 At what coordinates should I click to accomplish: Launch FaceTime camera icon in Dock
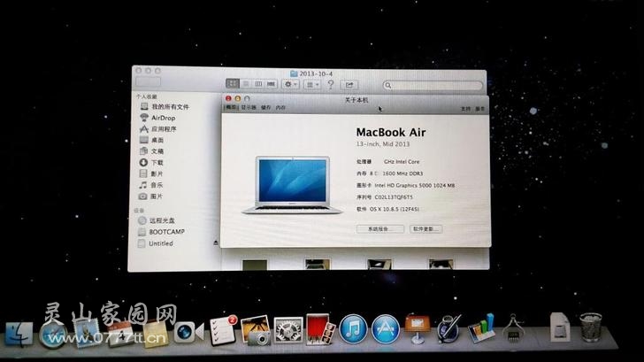coord(188,332)
